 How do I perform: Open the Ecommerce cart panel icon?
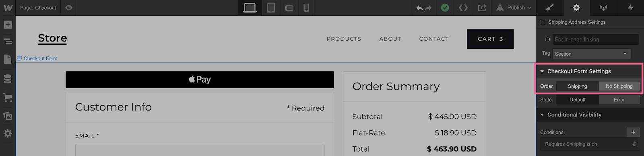pyautogui.click(x=8, y=98)
